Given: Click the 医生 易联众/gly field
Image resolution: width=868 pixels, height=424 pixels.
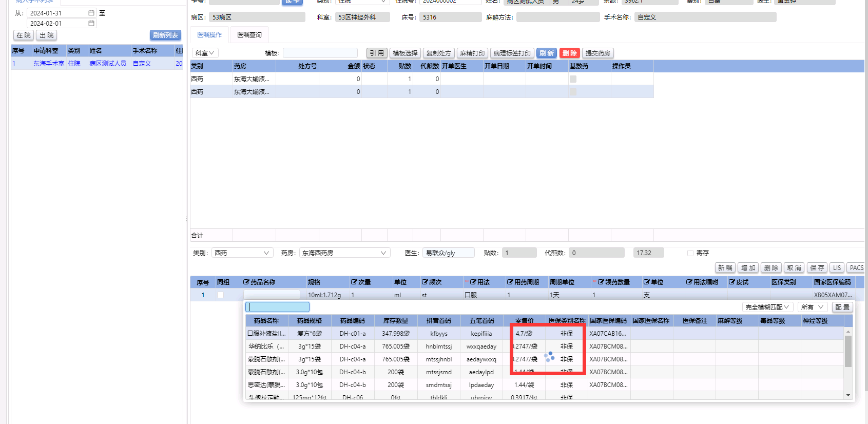Looking at the screenshot, I should click(x=449, y=253).
